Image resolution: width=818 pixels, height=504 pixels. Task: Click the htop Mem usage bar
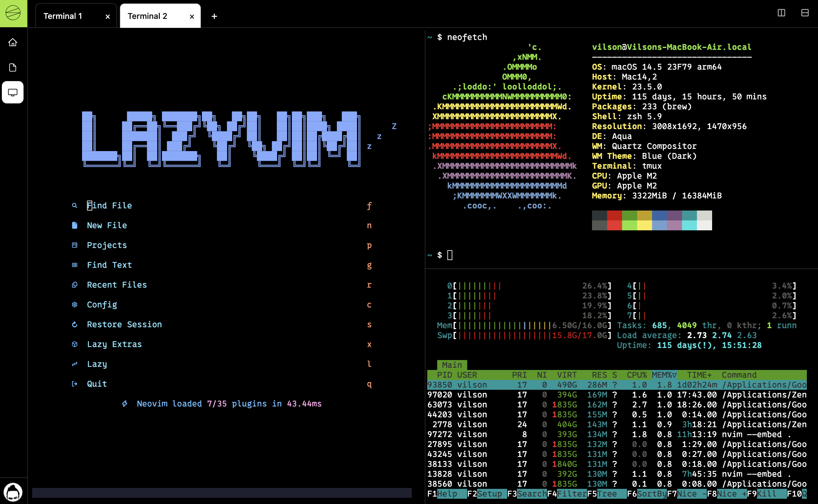(x=524, y=325)
